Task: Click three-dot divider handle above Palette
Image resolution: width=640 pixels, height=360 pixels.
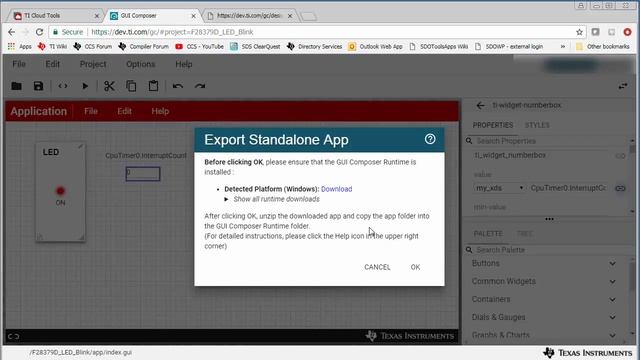Action: 549,219
